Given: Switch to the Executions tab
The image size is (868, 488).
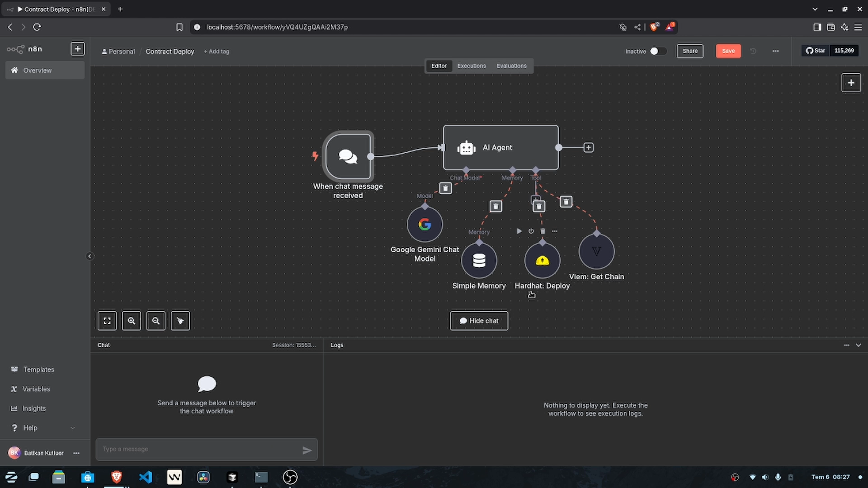Looking at the screenshot, I should click(x=471, y=66).
